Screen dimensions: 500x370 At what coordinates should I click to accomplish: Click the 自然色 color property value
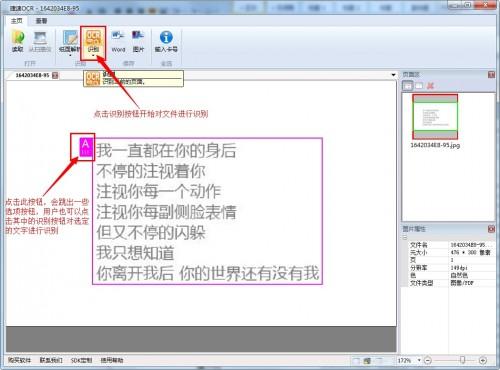click(459, 275)
